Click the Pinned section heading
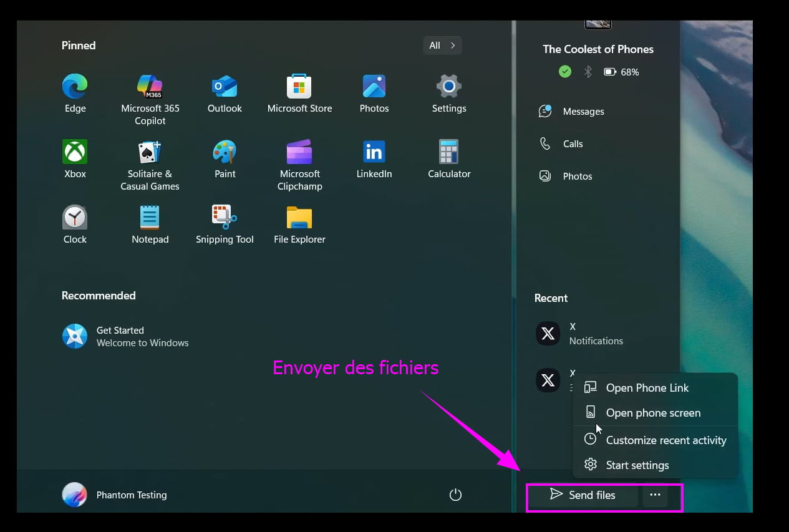The height and width of the screenshot is (532, 789). click(79, 46)
